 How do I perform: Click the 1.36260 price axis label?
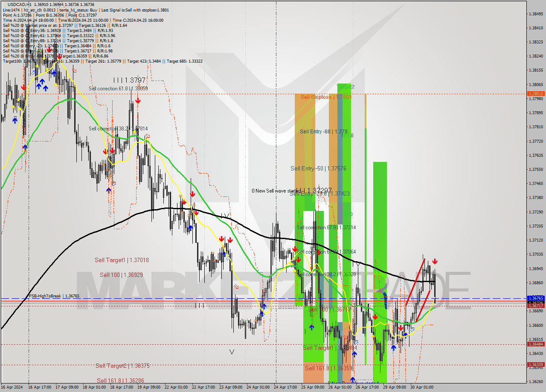click(536, 382)
